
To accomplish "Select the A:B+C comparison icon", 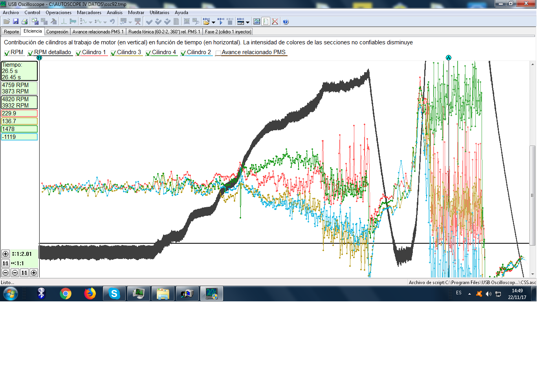I will (221, 22).
